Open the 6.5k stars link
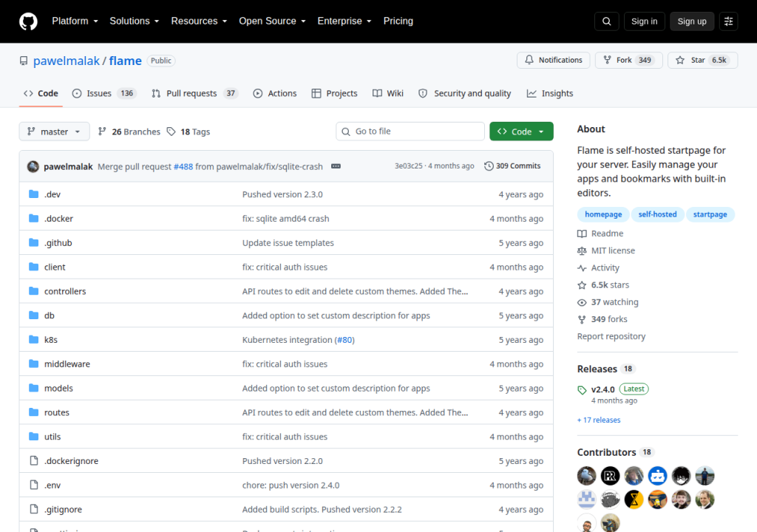 [603, 284]
